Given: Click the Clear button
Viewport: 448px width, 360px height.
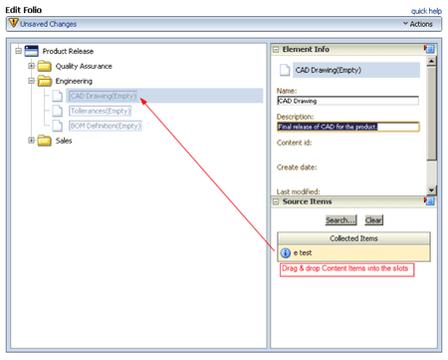Looking at the screenshot, I should [x=374, y=220].
